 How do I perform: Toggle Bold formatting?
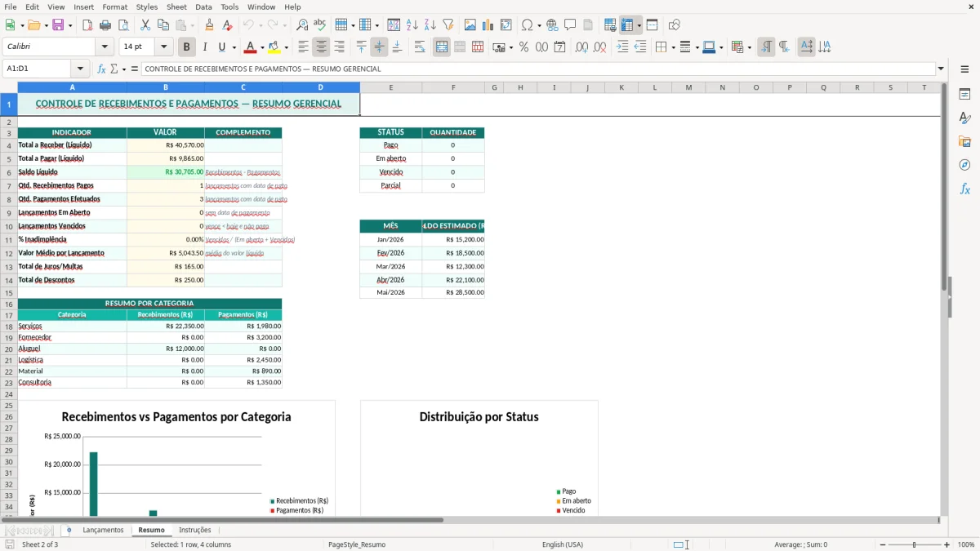point(187,47)
